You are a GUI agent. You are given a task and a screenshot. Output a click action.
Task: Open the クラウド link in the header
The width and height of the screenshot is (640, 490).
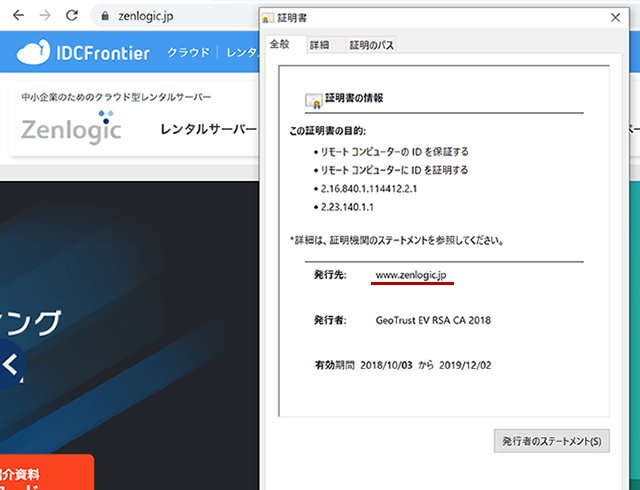point(188,53)
